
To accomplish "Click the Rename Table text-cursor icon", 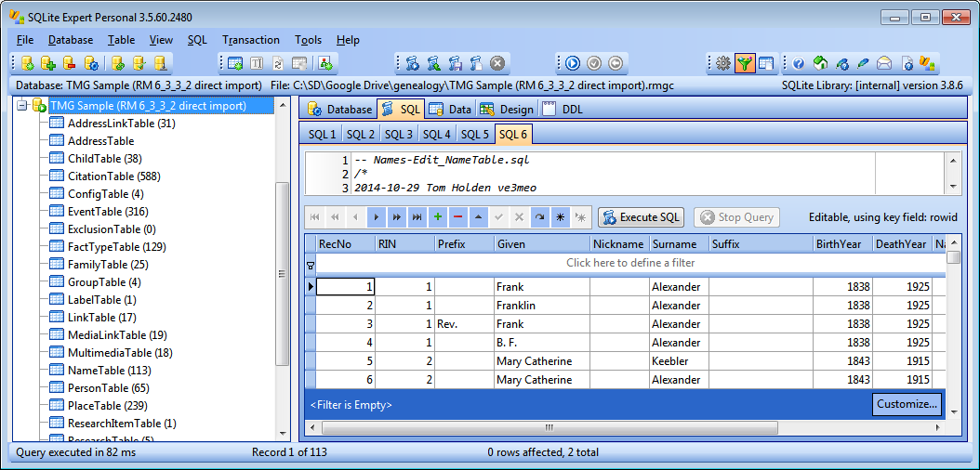I will point(257,63).
